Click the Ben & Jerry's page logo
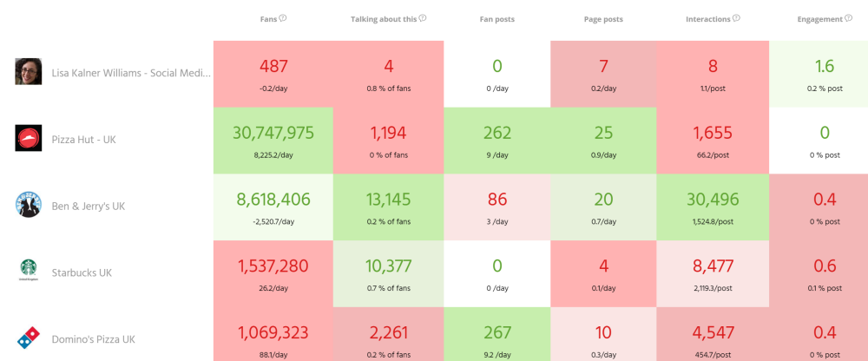Image resolution: width=868 pixels, height=361 pixels. (29, 205)
